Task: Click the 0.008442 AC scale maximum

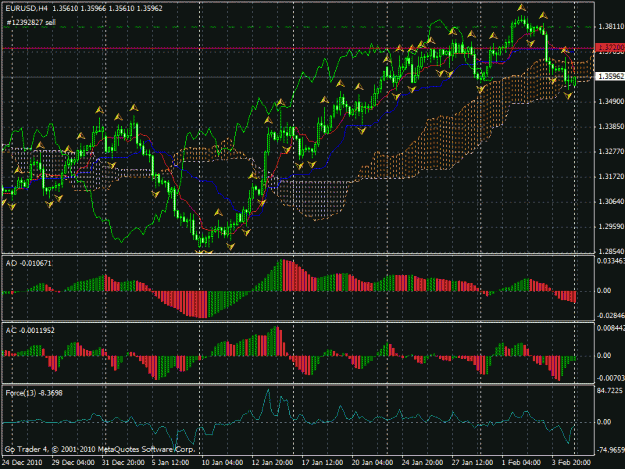Action: (610, 328)
